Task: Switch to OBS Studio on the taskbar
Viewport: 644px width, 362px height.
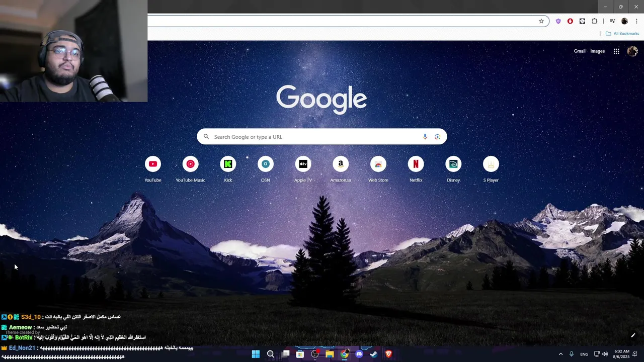Action: click(315, 354)
